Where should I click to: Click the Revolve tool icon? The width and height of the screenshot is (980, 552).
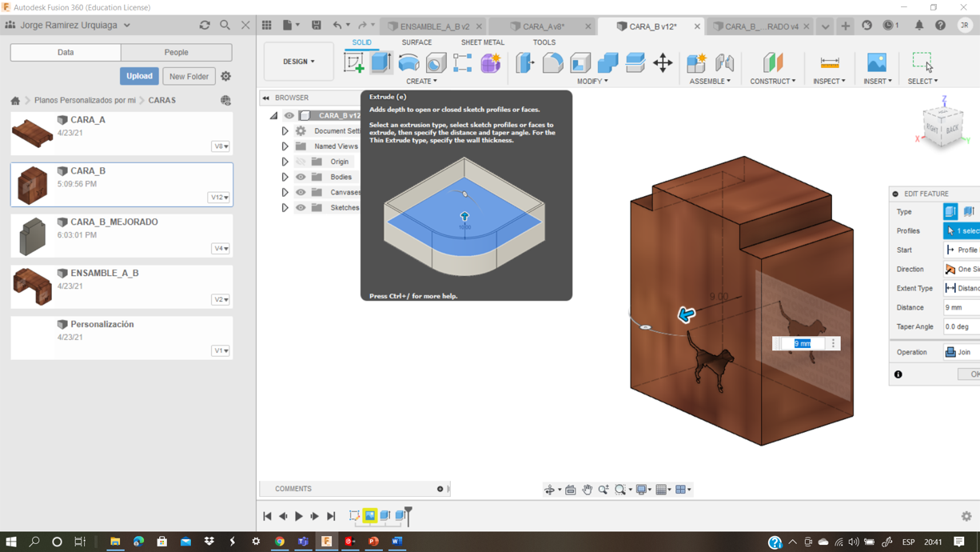pos(408,62)
